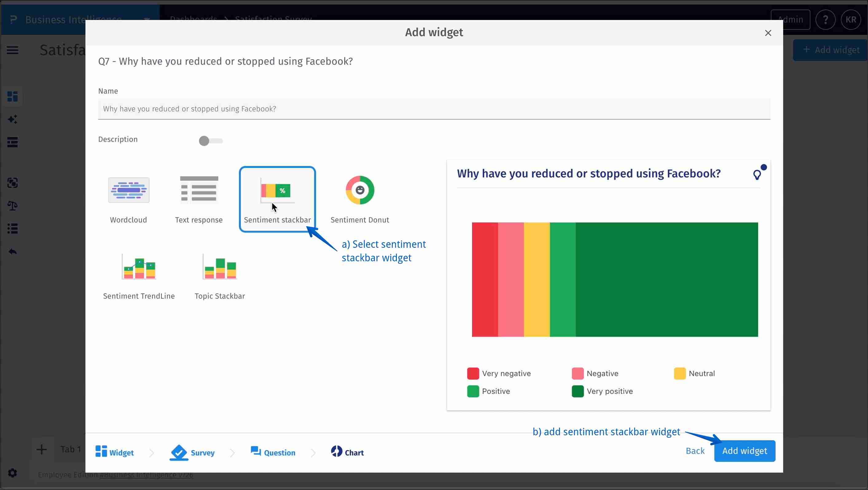Image resolution: width=868 pixels, height=490 pixels.
Task: Switch to Tab 1
Action: [70, 449]
